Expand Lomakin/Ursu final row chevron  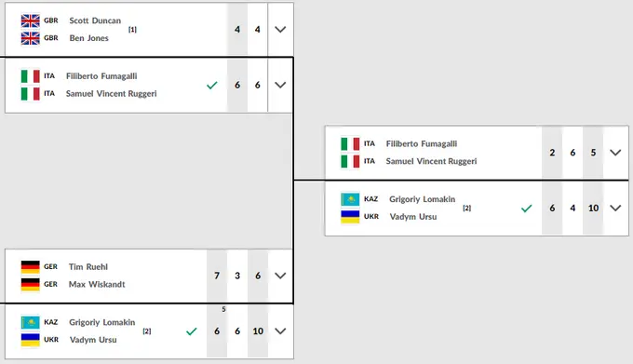[x=615, y=209]
